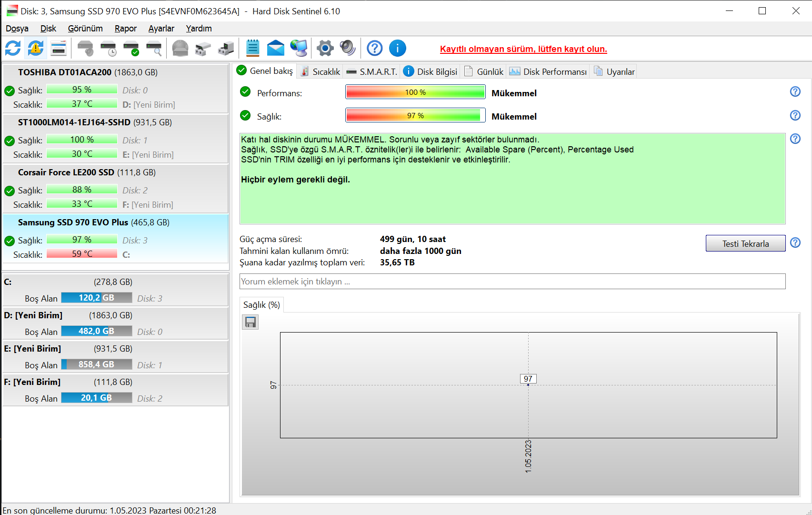
Task: Select the C: partition entry
Action: click(x=116, y=290)
